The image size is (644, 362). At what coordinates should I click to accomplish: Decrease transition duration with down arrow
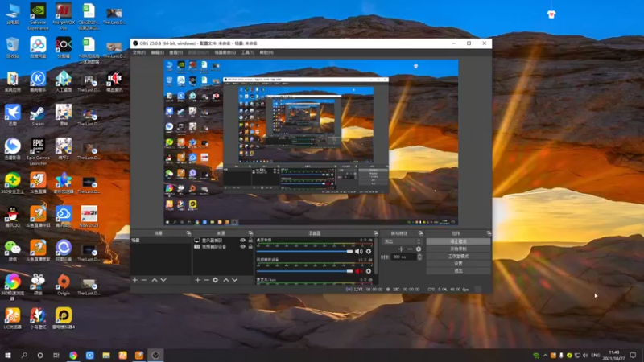(419, 259)
